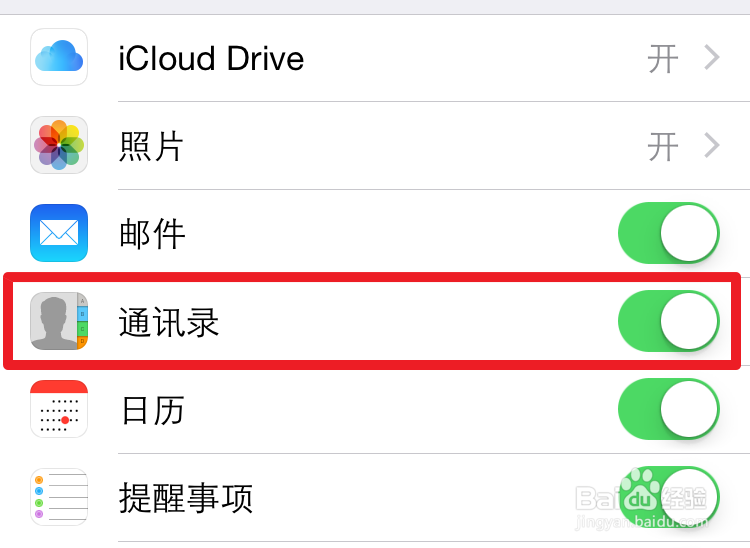
Task: Open iCloud Drive via its chevron arrow
Action: pos(712,58)
